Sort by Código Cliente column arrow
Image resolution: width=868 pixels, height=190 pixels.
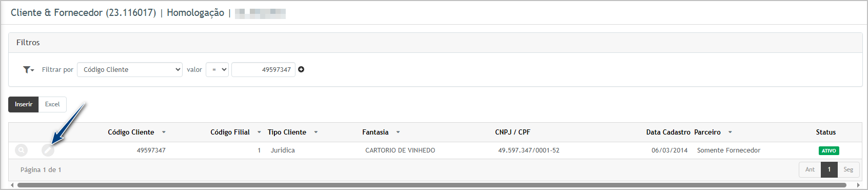coord(164,132)
